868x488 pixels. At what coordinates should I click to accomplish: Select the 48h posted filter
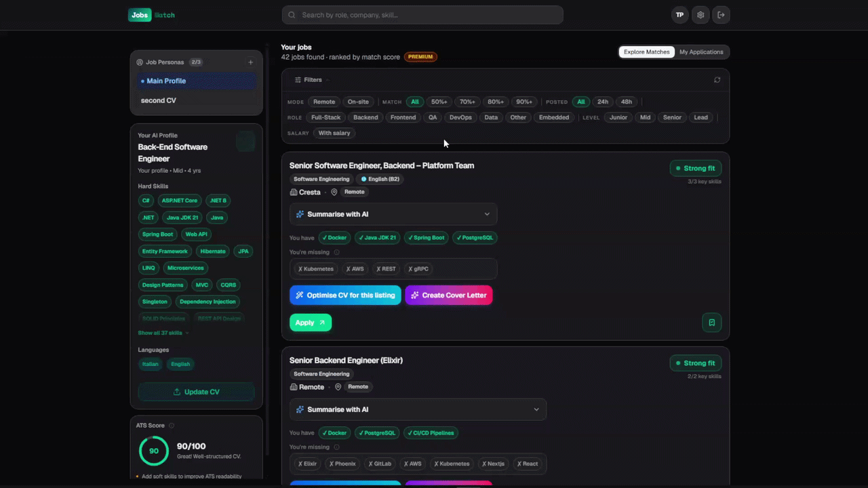coord(627,102)
